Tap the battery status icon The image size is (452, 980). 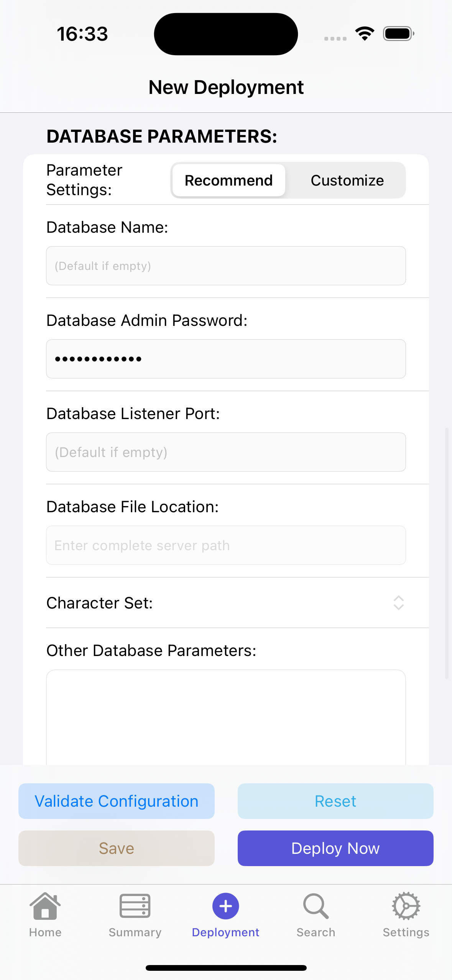pos(399,34)
